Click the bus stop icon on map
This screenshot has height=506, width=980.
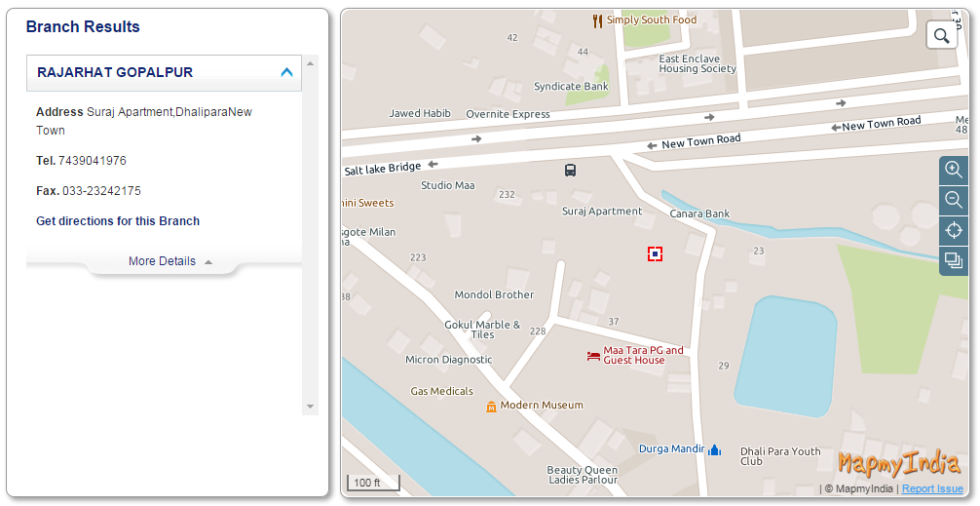tap(570, 170)
